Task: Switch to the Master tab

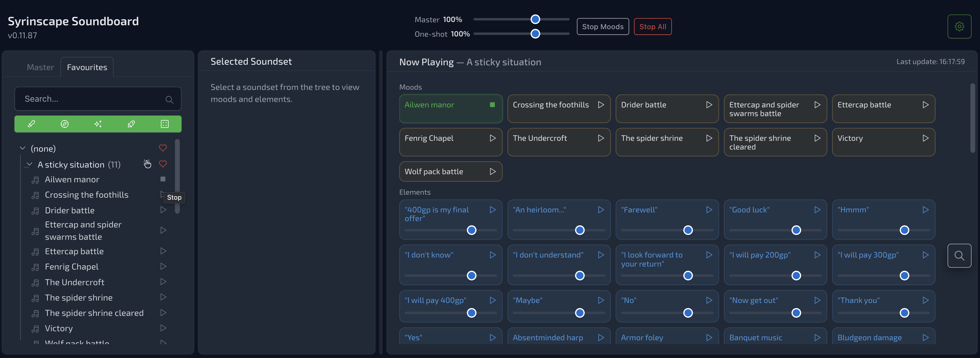Action: pyautogui.click(x=40, y=67)
